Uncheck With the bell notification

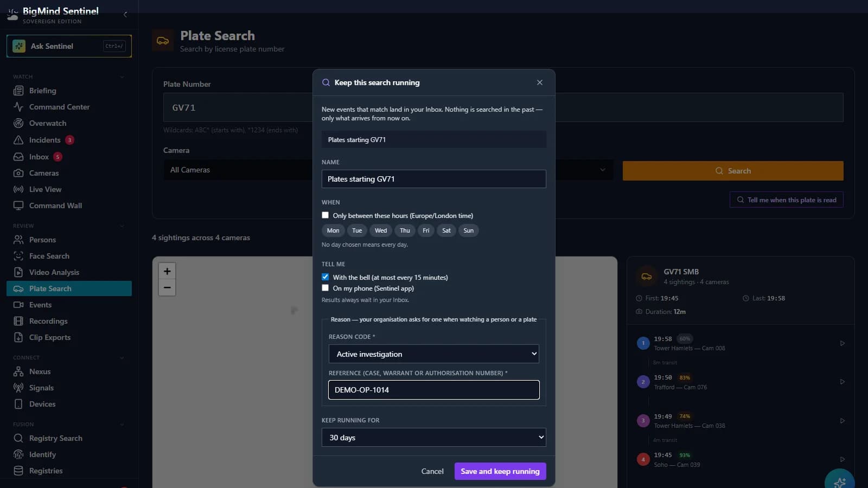tap(325, 277)
